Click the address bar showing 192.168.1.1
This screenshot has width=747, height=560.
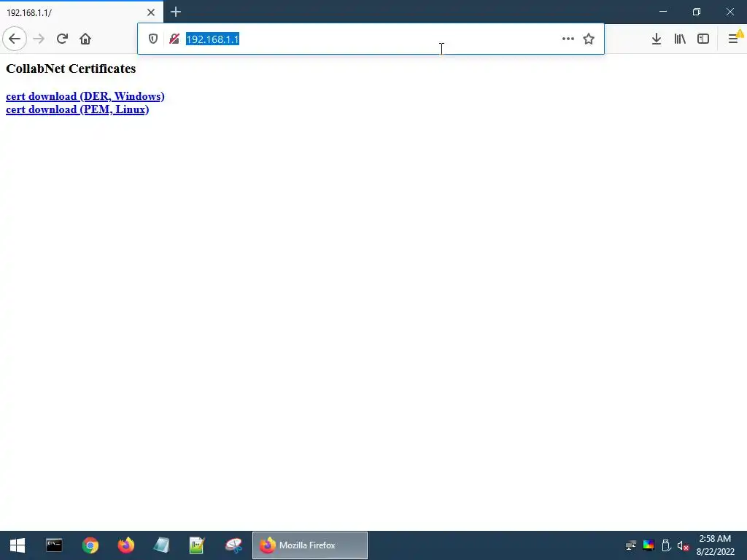click(x=371, y=39)
